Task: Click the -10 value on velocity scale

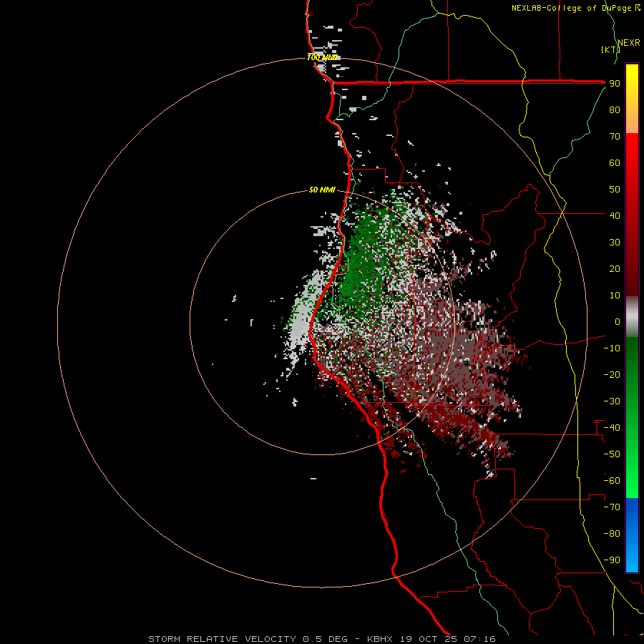Action: (612, 348)
